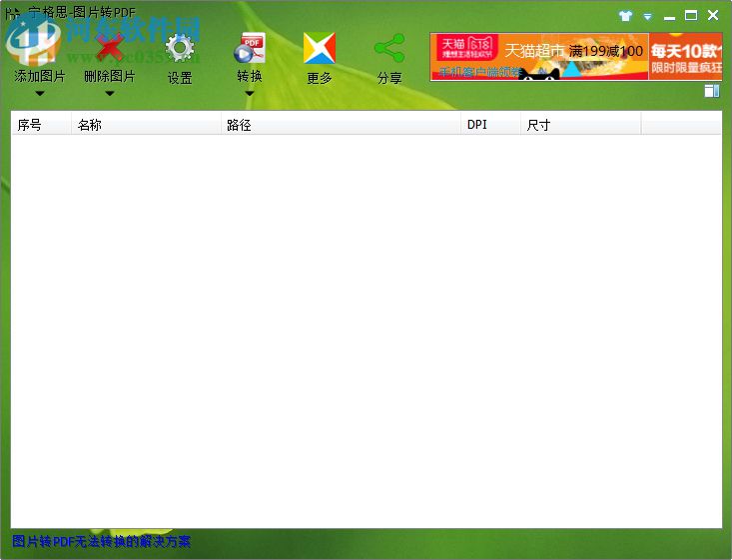The width and height of the screenshot is (732, 560).
Task: Open 设置 gear settings icon
Action: pos(180,48)
